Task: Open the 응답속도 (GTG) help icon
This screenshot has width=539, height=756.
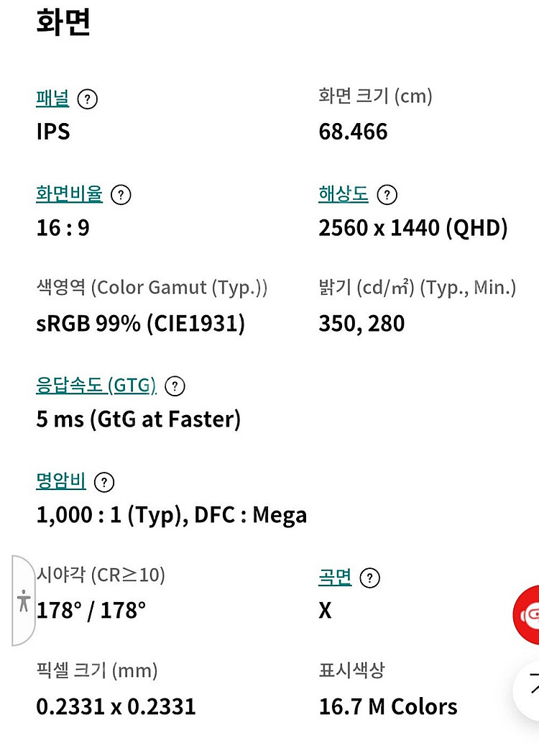Action: (175, 386)
